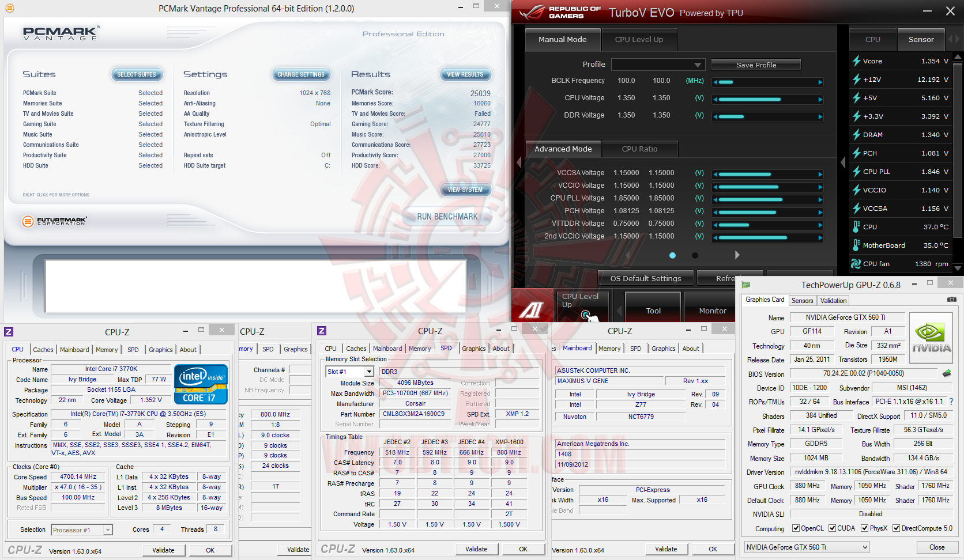
Task: Click the CPU temperature thermometer icon
Action: (x=857, y=227)
